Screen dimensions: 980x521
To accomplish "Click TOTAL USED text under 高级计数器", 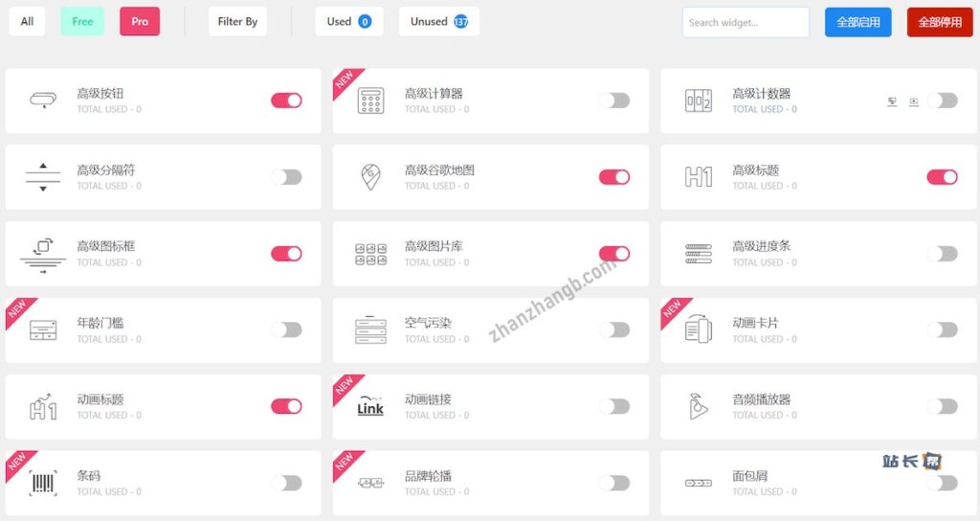I will [x=765, y=109].
